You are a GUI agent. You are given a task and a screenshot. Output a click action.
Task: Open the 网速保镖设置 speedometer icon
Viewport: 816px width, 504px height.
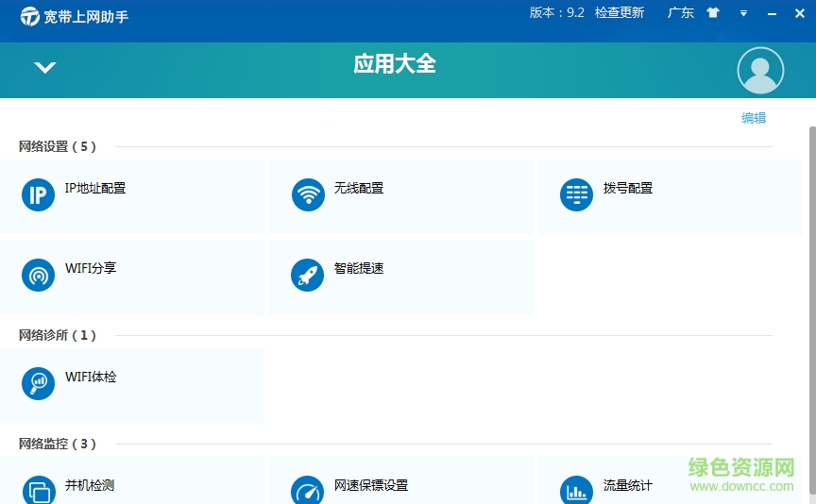308,490
